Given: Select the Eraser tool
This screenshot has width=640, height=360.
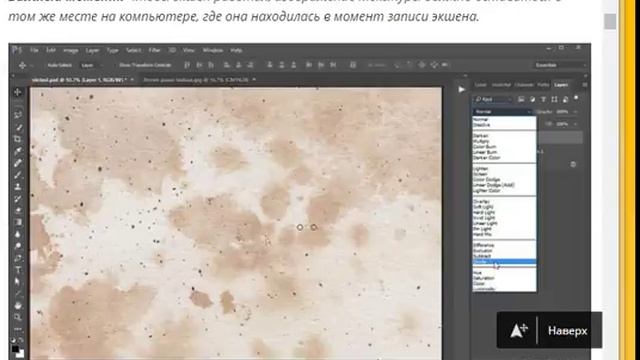Looking at the screenshot, I should tap(18, 210).
